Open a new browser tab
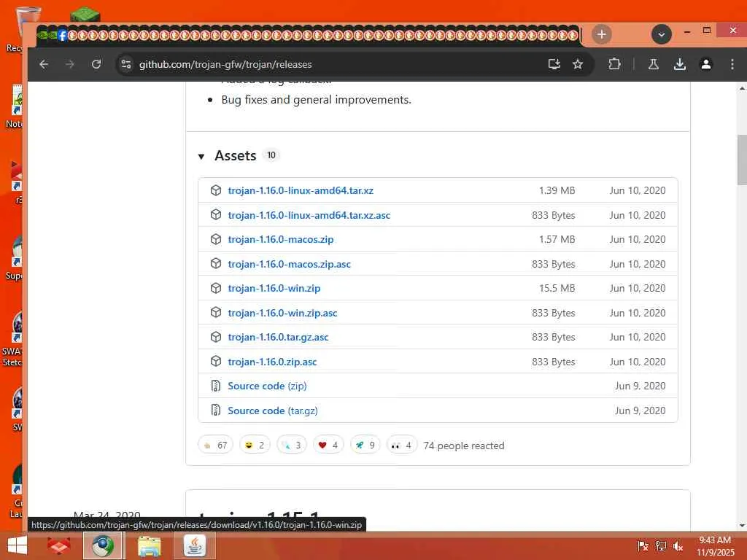The height and width of the screenshot is (560, 747). click(x=602, y=34)
